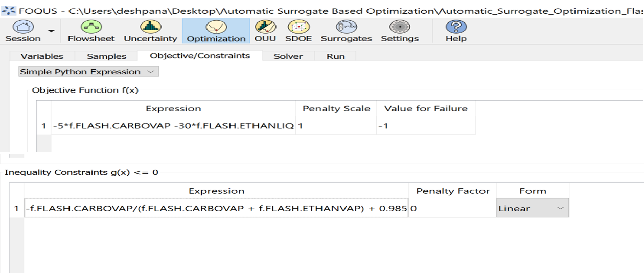Open the Linear form dropdown
The image size is (644, 273).
coord(533,208)
